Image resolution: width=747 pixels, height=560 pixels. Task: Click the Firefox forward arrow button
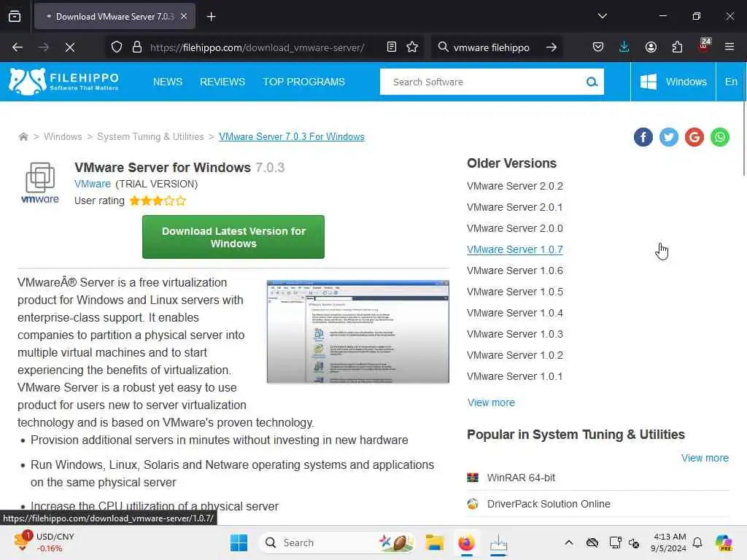43,47
